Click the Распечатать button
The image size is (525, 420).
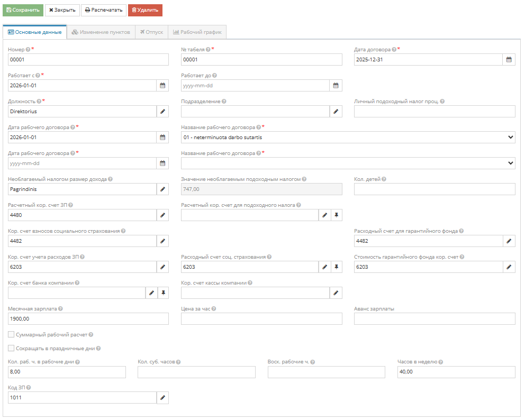[x=104, y=10]
